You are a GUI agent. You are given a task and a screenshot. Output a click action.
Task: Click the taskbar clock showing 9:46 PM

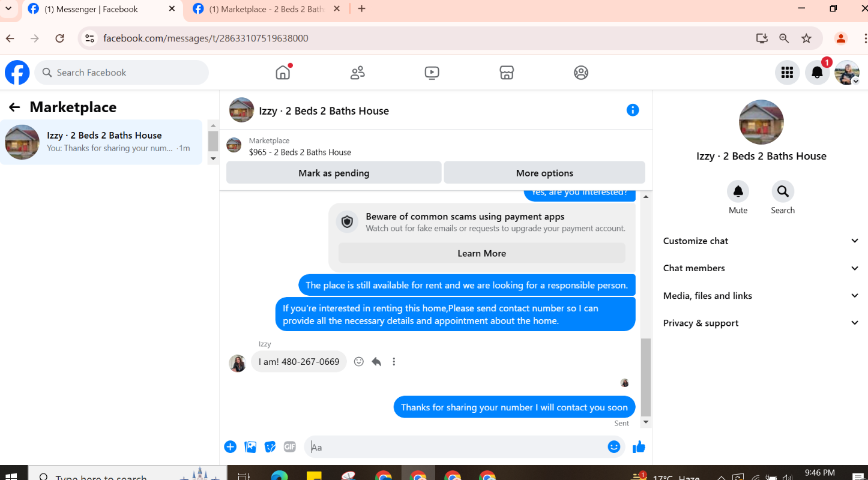819,473
